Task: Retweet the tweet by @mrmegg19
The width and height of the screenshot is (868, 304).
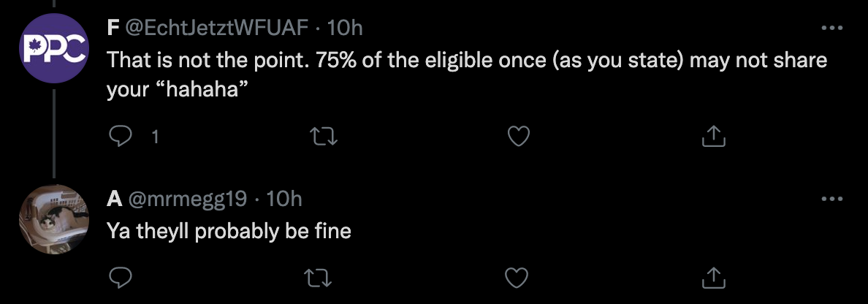Action: coord(319,278)
